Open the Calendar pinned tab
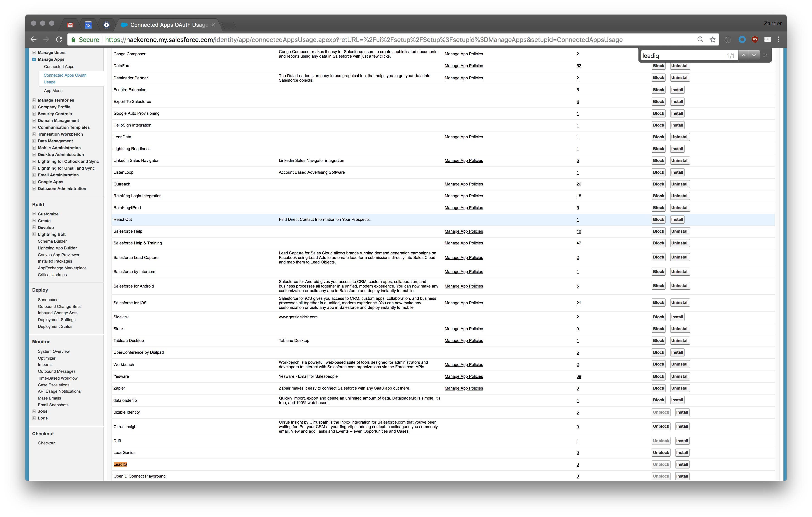 88,25
